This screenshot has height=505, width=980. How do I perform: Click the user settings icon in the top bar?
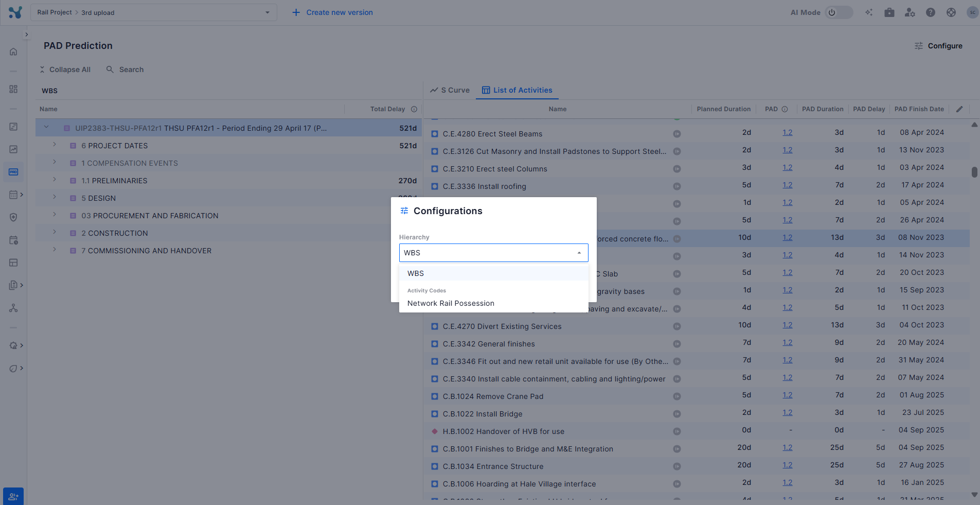[910, 12]
